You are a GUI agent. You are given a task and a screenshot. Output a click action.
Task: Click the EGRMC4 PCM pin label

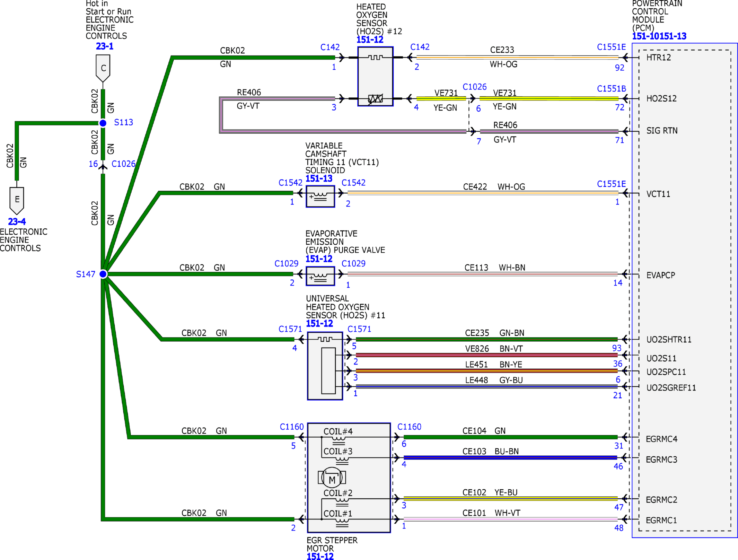[661, 439]
